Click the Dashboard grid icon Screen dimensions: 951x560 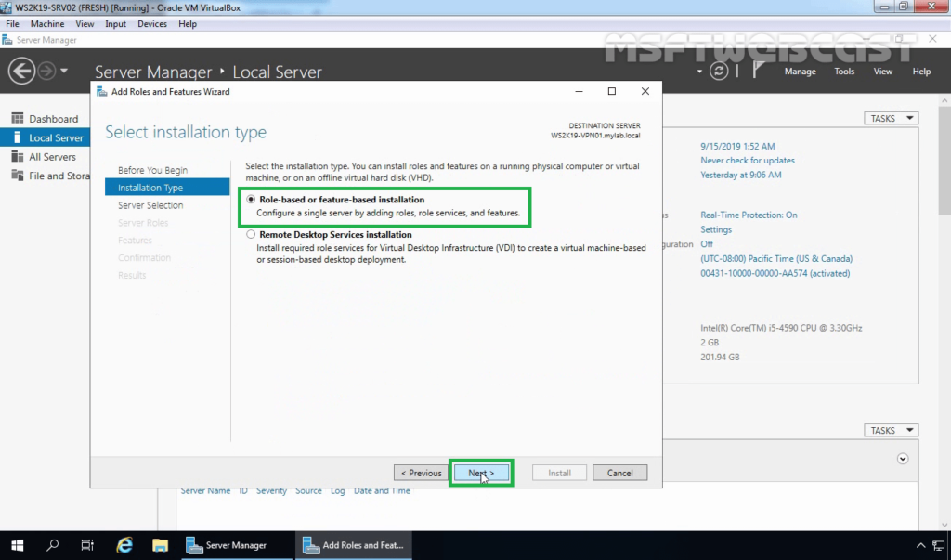(x=17, y=118)
